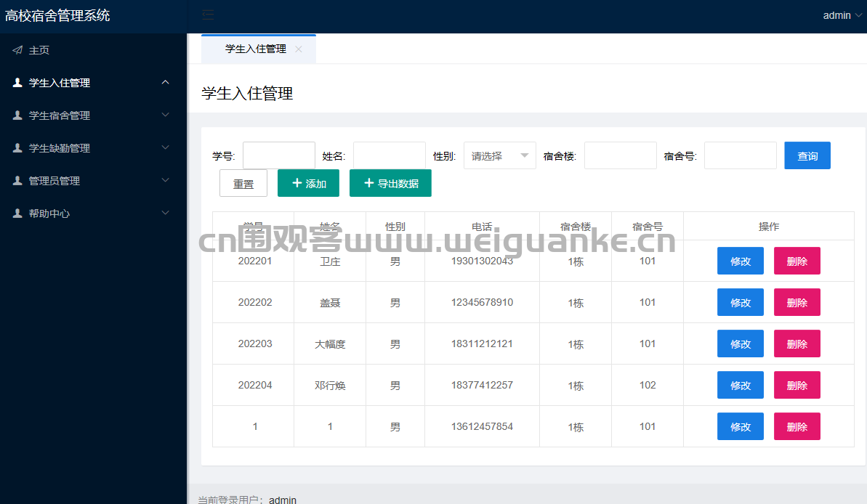Click the user icon next to 学生缺勤管理
The image size is (867, 504).
click(17, 147)
